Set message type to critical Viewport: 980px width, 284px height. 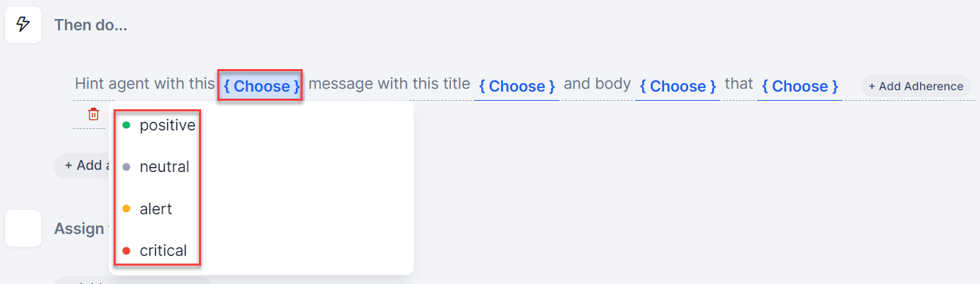[x=163, y=250]
